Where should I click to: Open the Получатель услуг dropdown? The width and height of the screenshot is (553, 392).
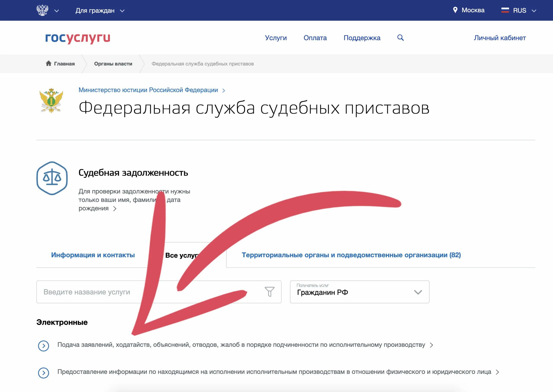point(360,292)
